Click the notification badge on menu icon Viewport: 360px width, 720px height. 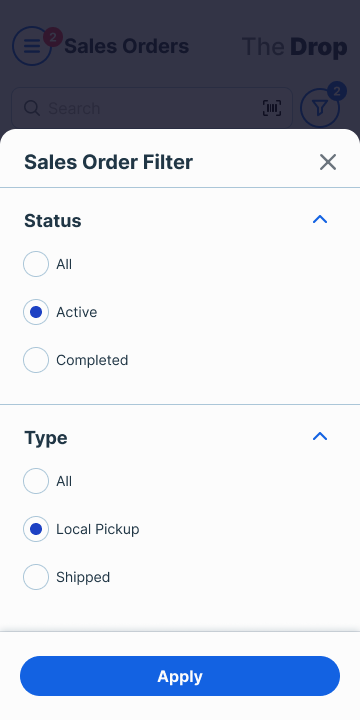click(x=53, y=37)
